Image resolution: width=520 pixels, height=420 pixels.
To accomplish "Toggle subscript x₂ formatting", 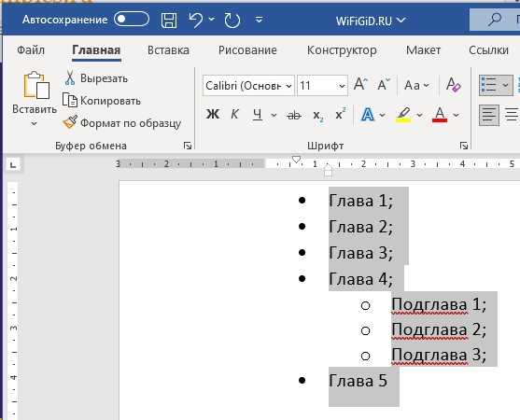I will tap(318, 116).
